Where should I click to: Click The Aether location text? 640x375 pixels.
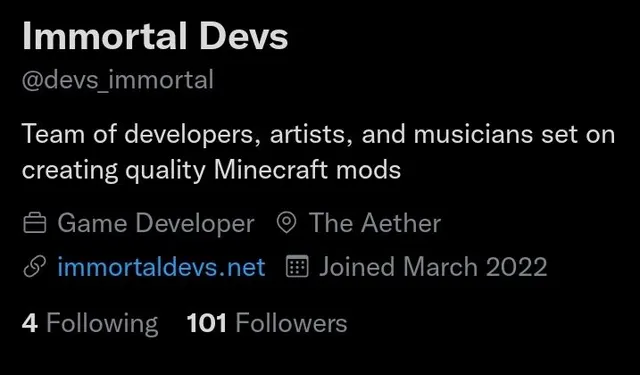point(375,223)
